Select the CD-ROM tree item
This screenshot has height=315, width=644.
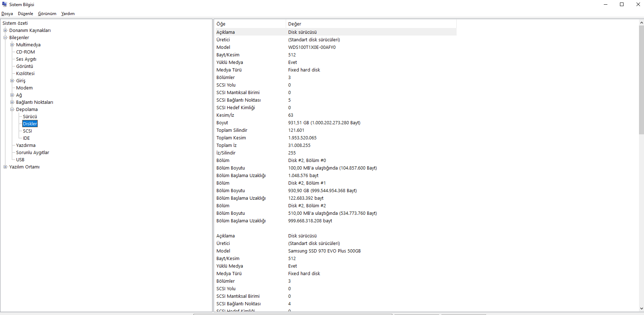click(25, 52)
